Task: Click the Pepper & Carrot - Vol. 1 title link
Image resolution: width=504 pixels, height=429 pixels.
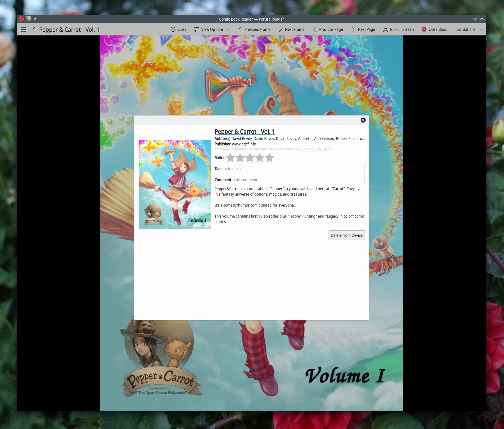Action: [x=245, y=132]
